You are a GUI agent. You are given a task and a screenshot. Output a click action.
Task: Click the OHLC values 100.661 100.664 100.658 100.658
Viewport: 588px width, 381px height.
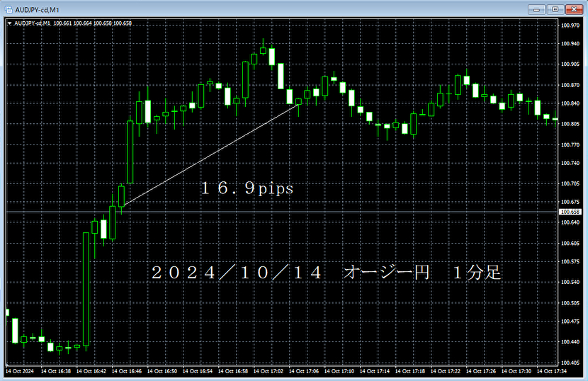coord(92,23)
